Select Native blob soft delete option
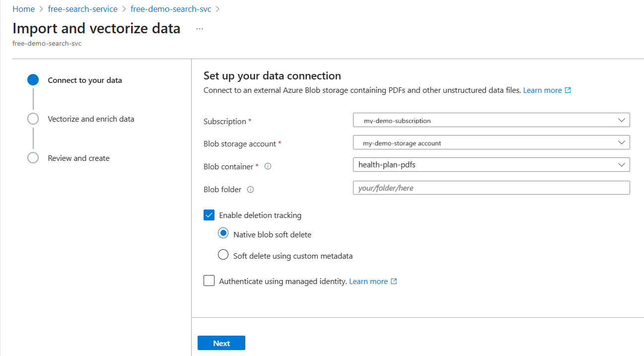This screenshot has height=356, width=644. [x=223, y=234]
